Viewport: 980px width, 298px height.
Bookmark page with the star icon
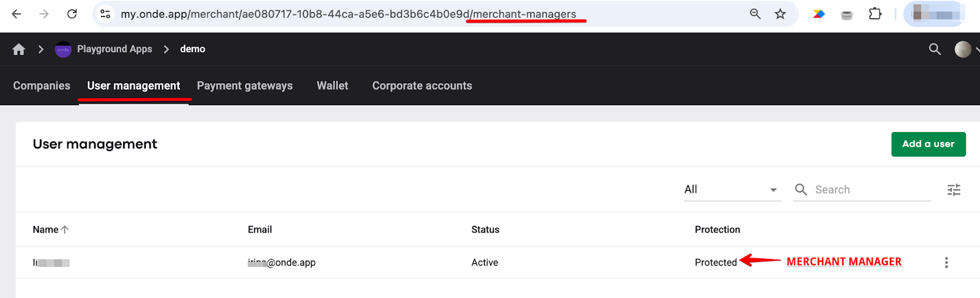(x=780, y=14)
